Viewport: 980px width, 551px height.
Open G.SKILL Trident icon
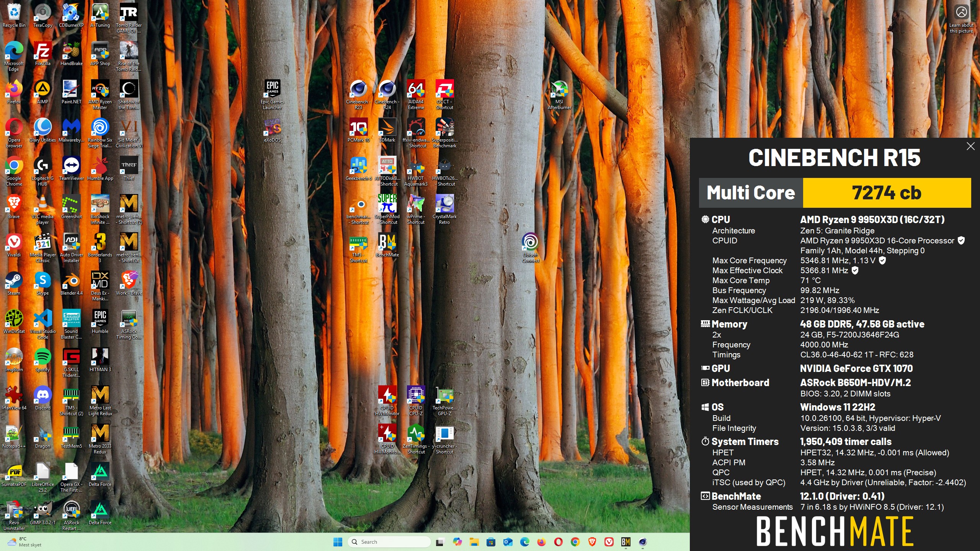pos(71,362)
